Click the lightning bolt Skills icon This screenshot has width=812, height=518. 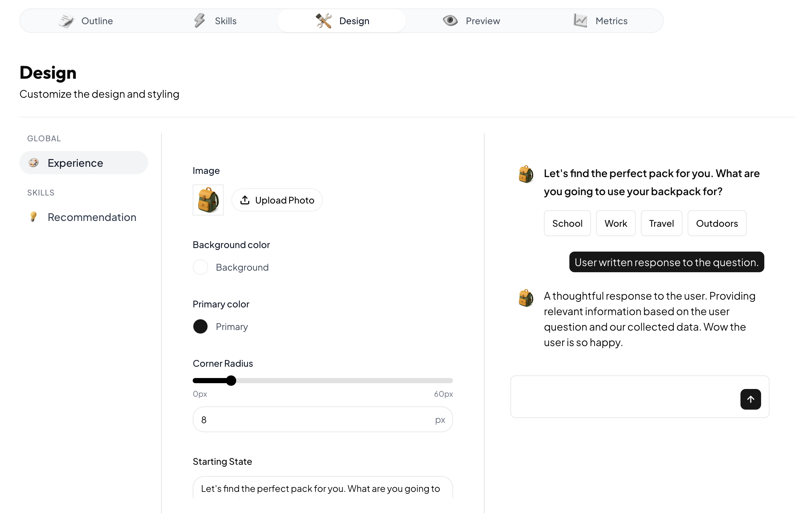point(200,21)
